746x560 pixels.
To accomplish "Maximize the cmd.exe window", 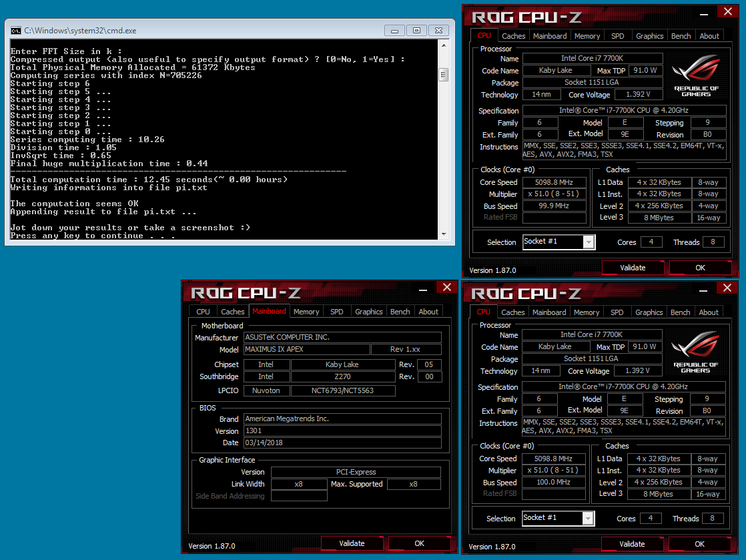I will (417, 31).
